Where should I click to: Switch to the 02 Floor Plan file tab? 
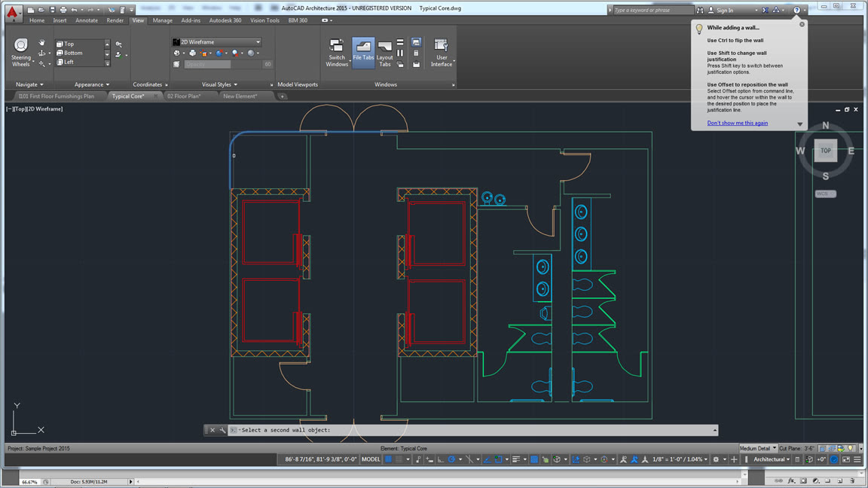184,96
